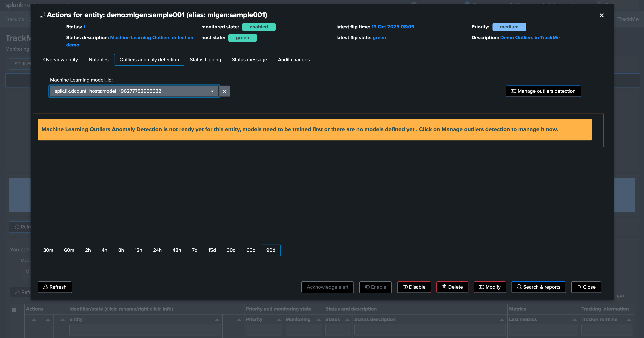Click the green host state badge

(242, 38)
